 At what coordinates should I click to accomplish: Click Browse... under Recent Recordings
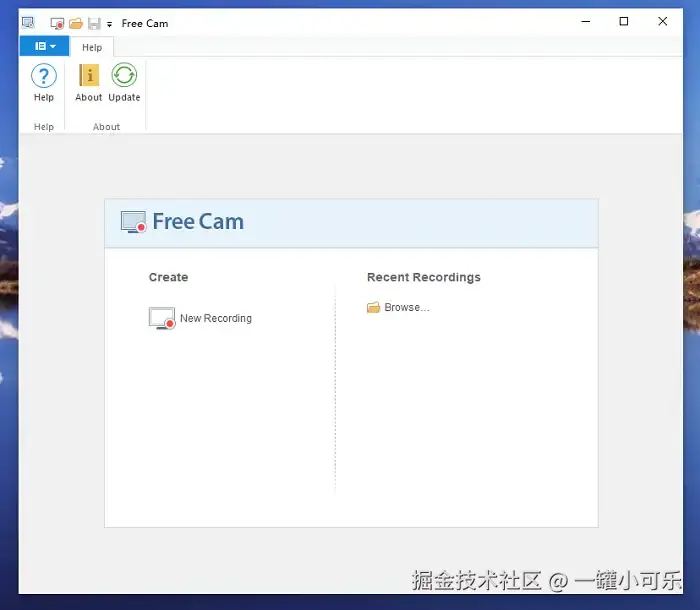pyautogui.click(x=398, y=307)
